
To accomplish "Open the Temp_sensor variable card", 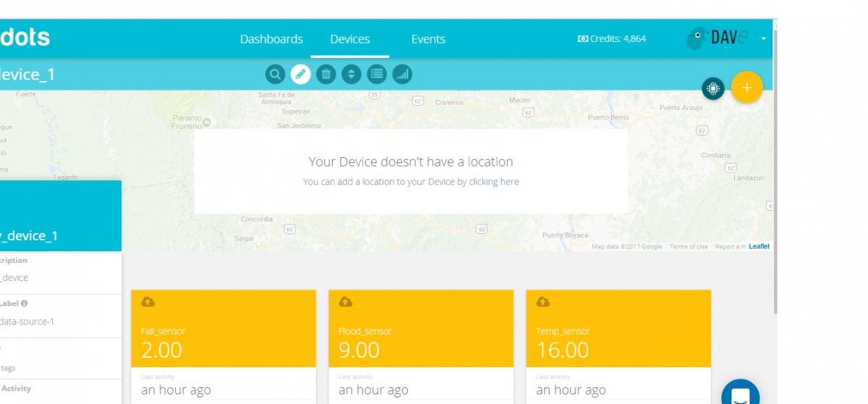I will [x=618, y=340].
